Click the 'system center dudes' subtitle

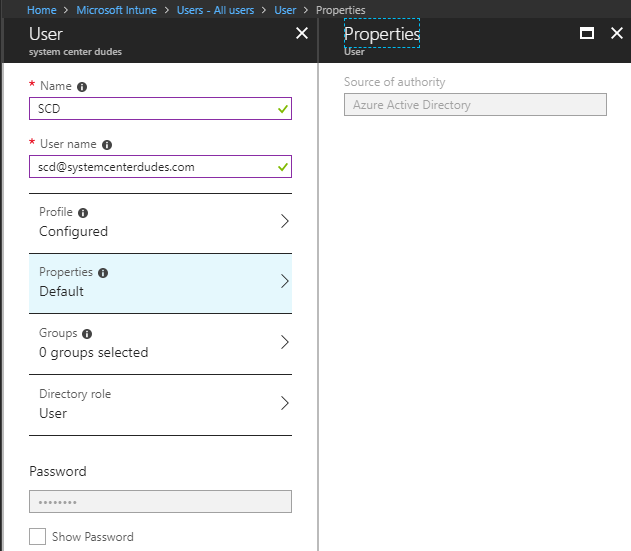tap(75, 52)
